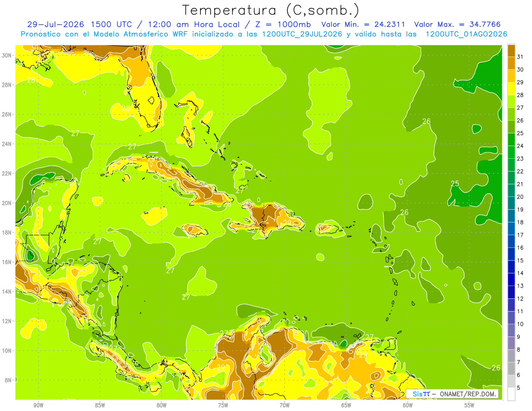Pick the gray legend swatch between 6 and 7
Image resolution: width=532 pixels, height=411 pixels.
pyautogui.click(x=511, y=368)
